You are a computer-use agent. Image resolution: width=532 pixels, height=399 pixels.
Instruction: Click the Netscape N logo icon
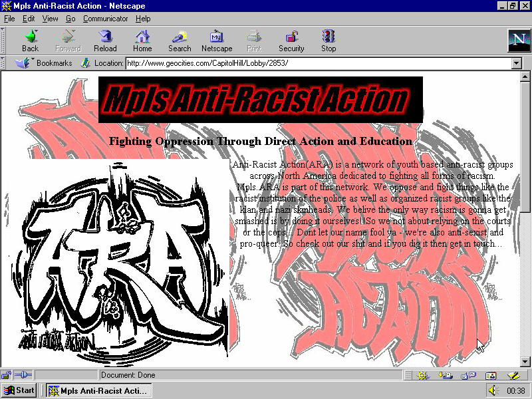[517, 41]
